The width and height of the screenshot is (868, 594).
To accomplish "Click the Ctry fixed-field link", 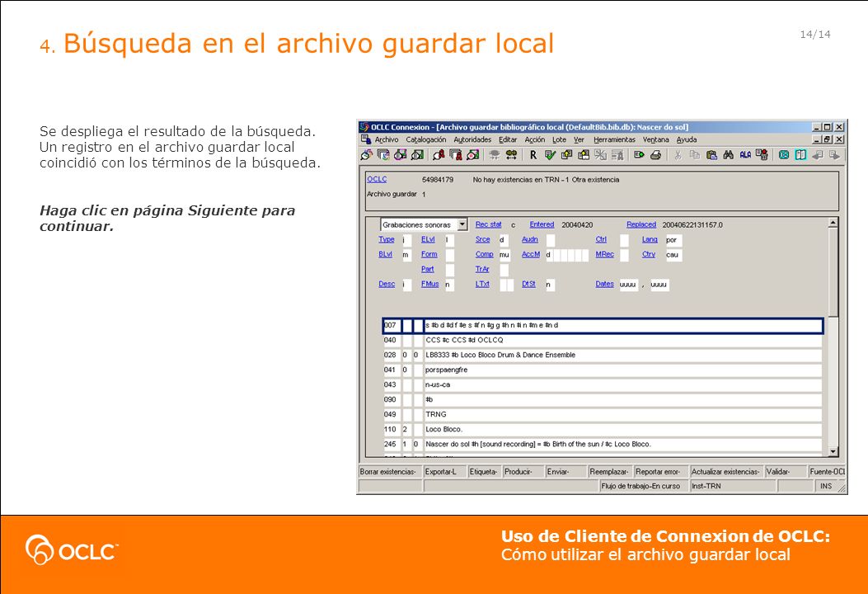I will [x=649, y=254].
